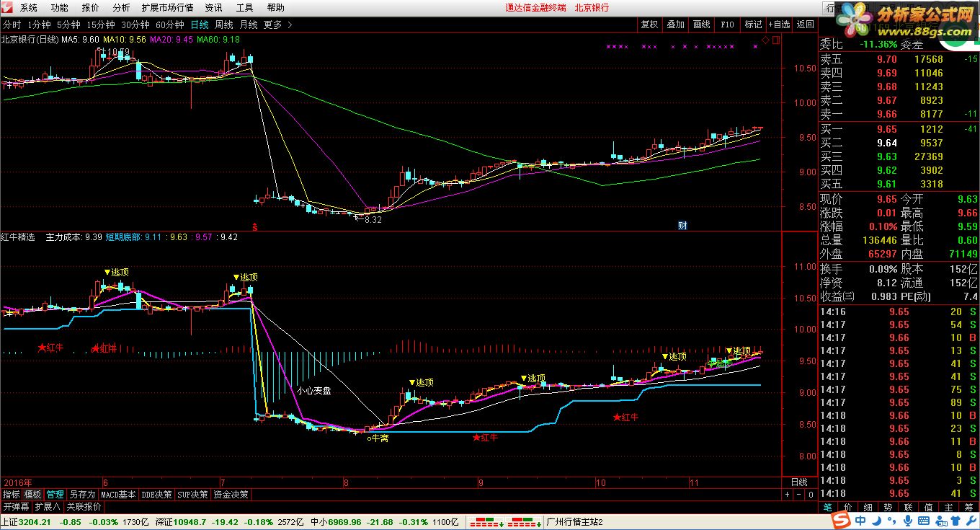Open the 工具 menu
This screenshot has width=980, height=530.
tap(244, 7)
